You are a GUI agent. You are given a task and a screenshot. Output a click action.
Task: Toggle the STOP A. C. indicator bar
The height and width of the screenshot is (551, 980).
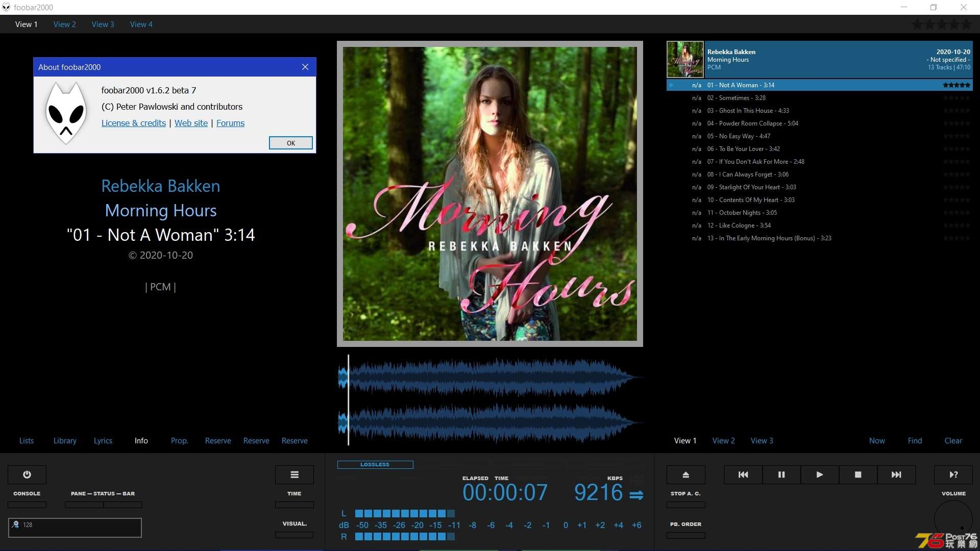pos(686,505)
